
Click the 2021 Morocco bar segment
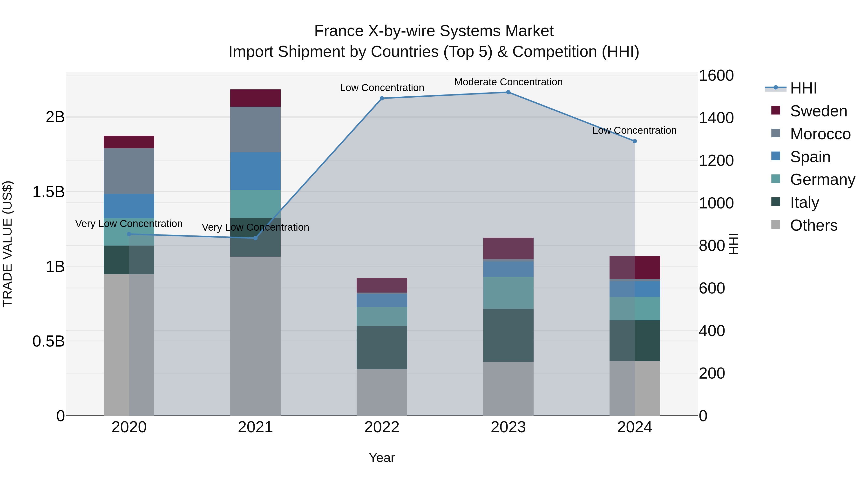[255, 130]
